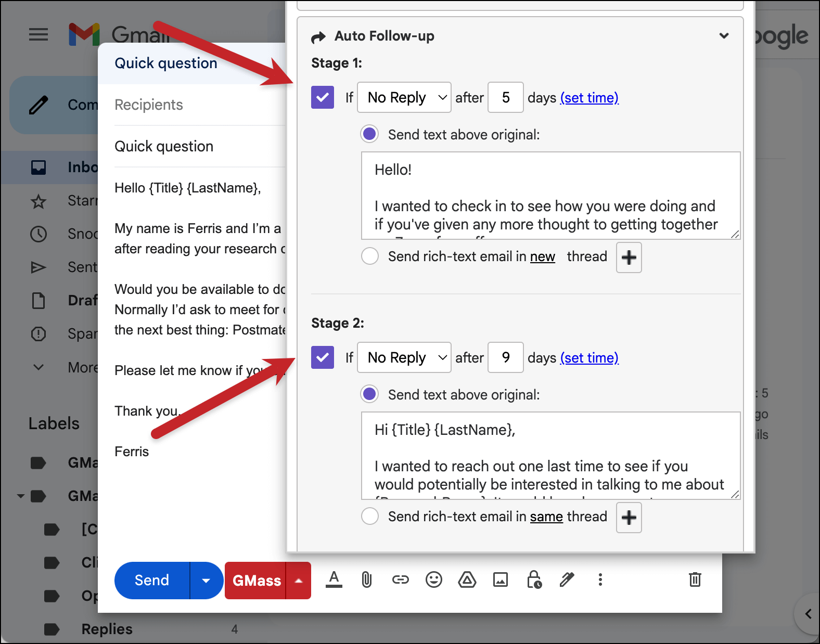Viewport: 820px width, 644px height.
Task: Click the Labels heading in sidebar
Action: click(54, 423)
